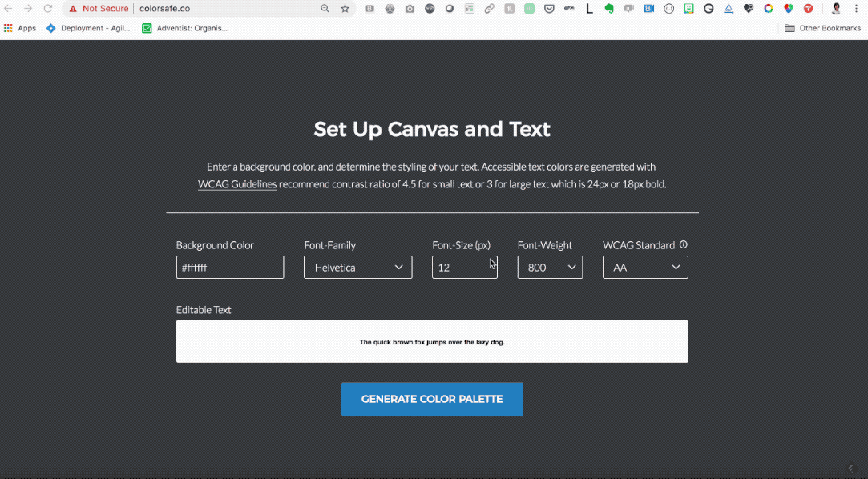This screenshot has width=868, height=479.
Task: Click into the Font-Size field showing 12
Action: [x=465, y=268]
